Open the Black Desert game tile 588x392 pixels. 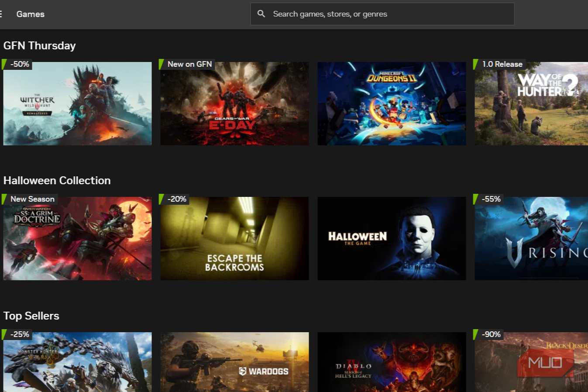tap(531, 362)
